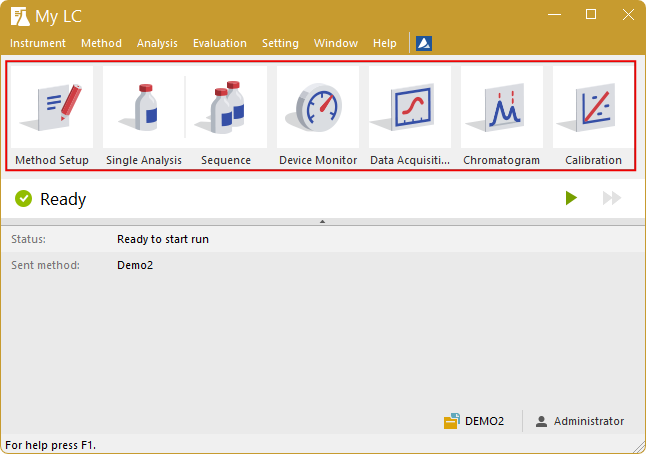Screen dimensions: 646x454
Task: Click the green Ready checkmark status icon
Action: click(23, 199)
